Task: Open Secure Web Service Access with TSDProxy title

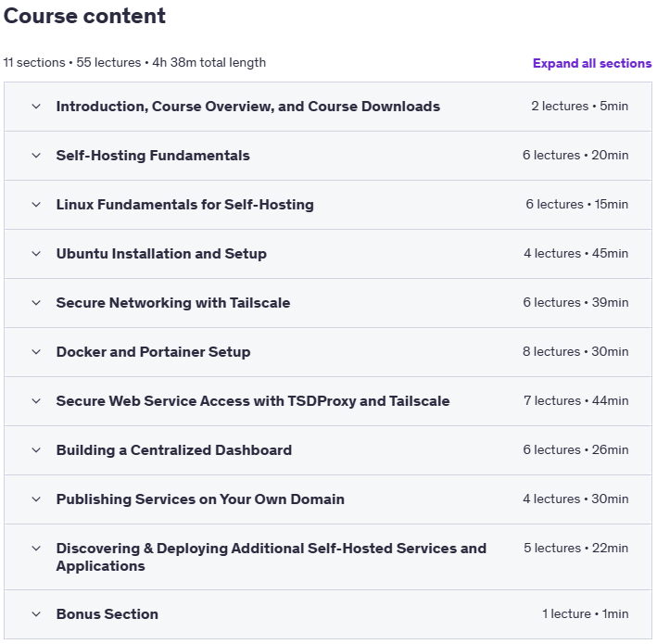Action: pyautogui.click(x=253, y=401)
